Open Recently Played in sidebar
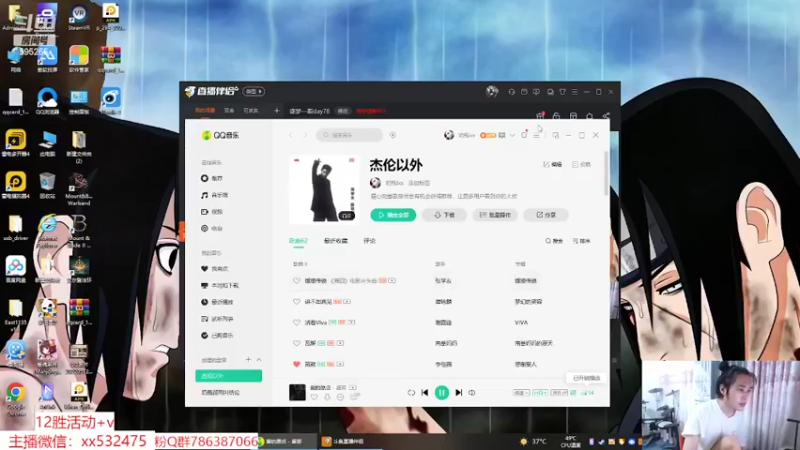Viewport: 800px width, 450px height. 217,302
